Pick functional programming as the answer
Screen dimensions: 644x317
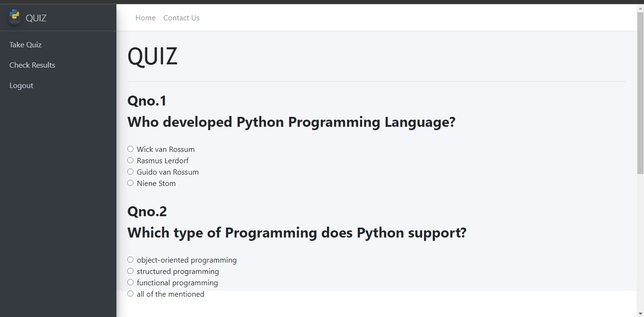(131, 282)
